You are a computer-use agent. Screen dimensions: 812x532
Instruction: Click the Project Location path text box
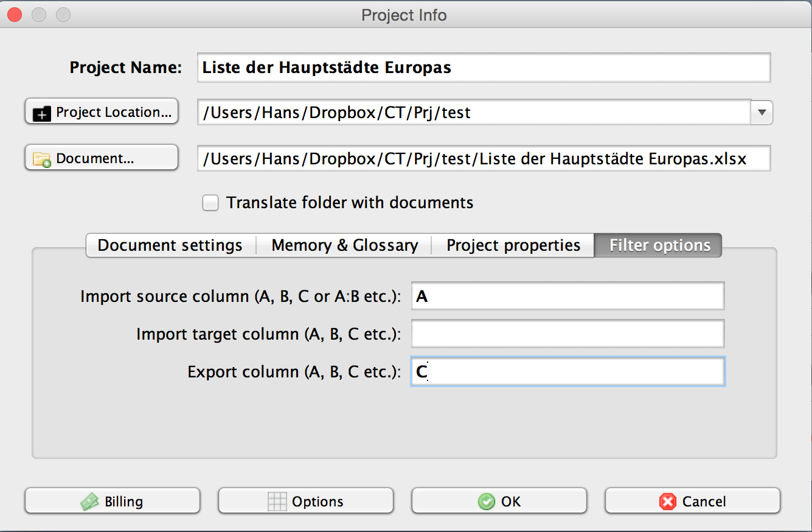474,113
